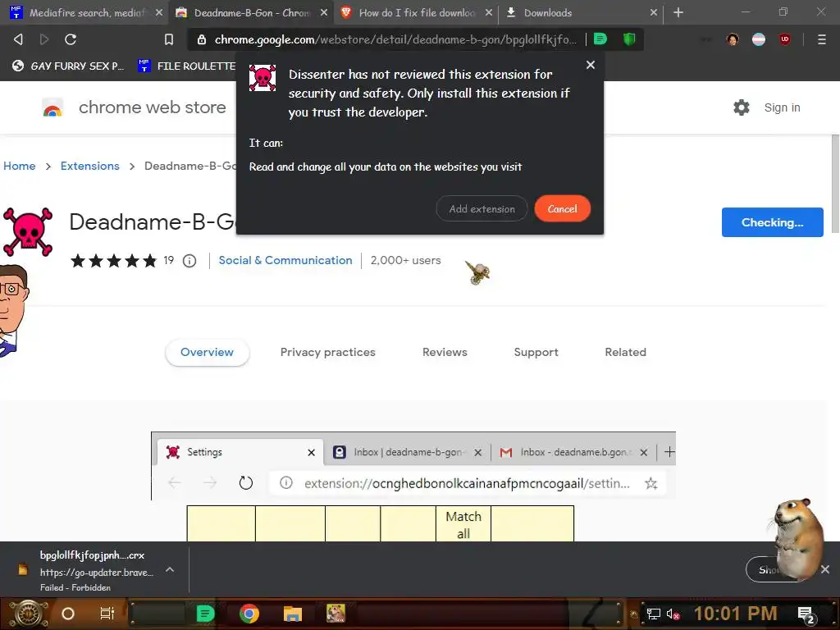Image resolution: width=840 pixels, height=630 pixels.
Task: Click the 10:01 PM taskbar clock
Action: 735,614
